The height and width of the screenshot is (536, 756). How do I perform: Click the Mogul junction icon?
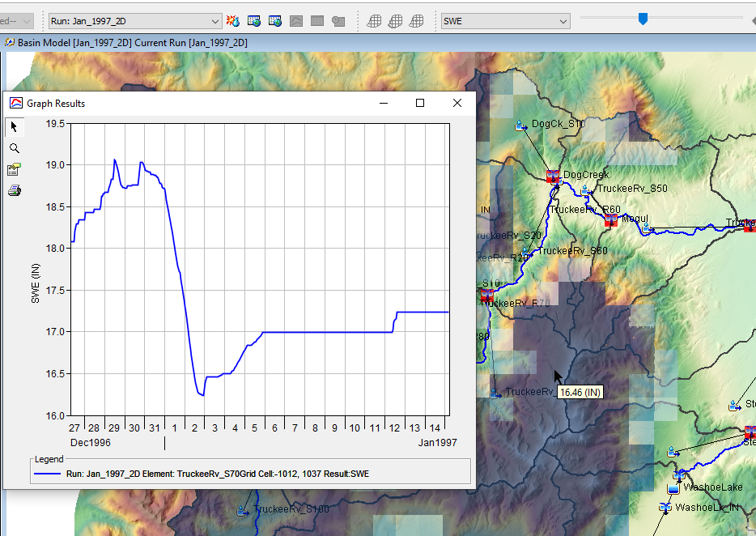click(611, 221)
